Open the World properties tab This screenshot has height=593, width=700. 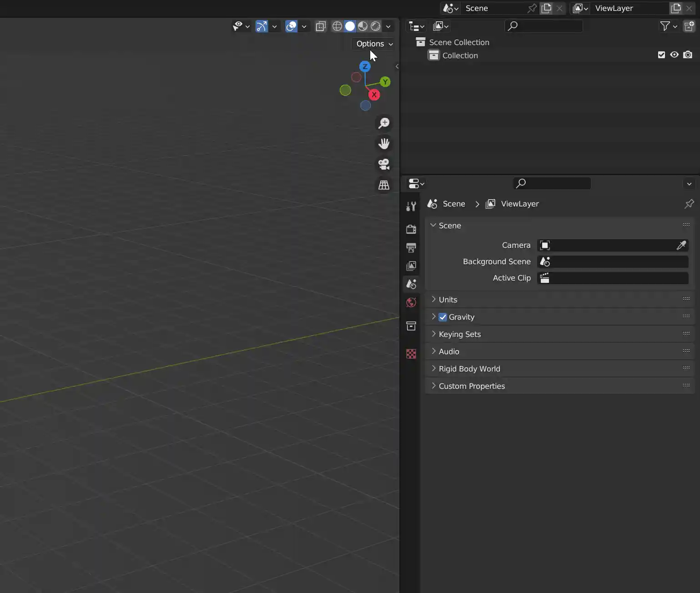coord(411,302)
